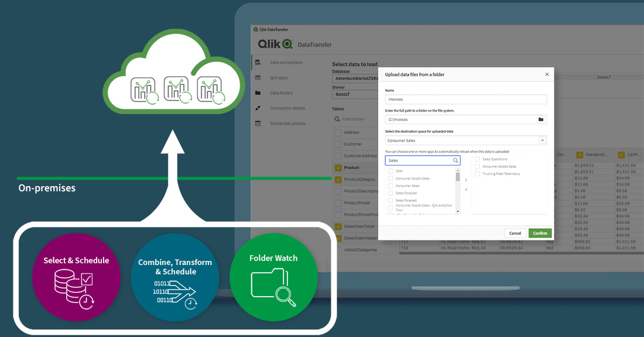
Task: Move apps left with the < arrow
Action: [466, 190]
